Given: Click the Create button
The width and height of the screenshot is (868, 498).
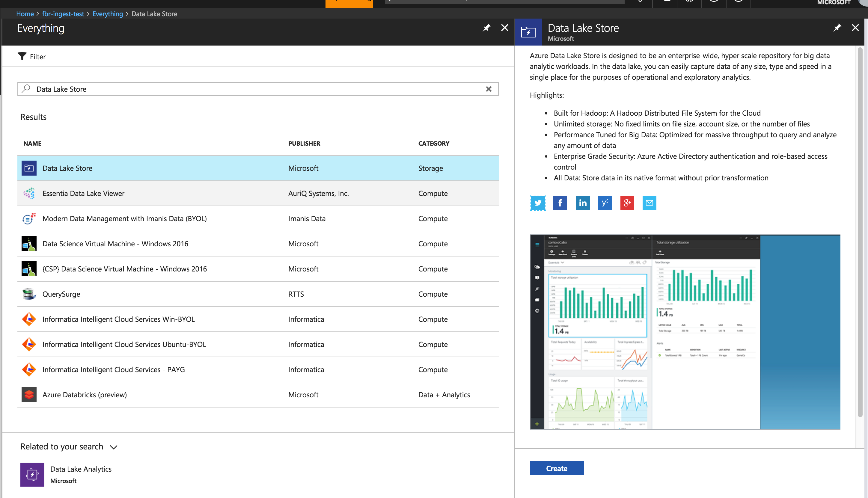Looking at the screenshot, I should [x=557, y=468].
